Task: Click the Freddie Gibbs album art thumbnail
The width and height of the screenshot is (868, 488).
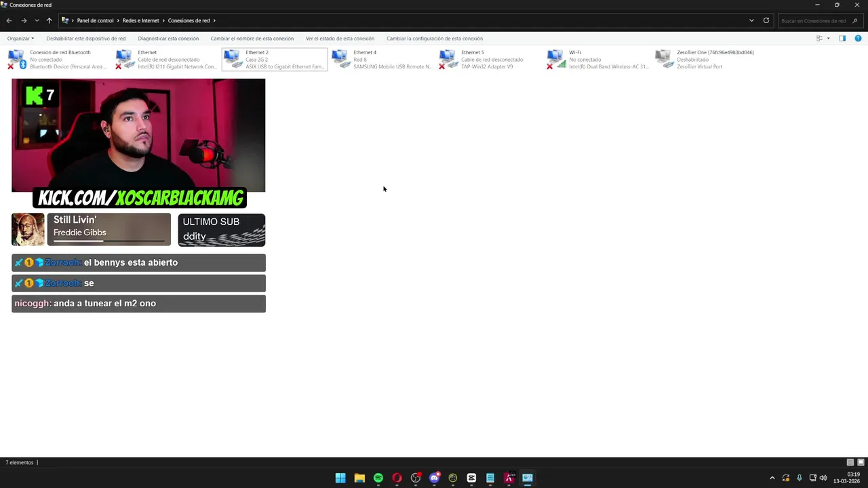Action: [28, 229]
